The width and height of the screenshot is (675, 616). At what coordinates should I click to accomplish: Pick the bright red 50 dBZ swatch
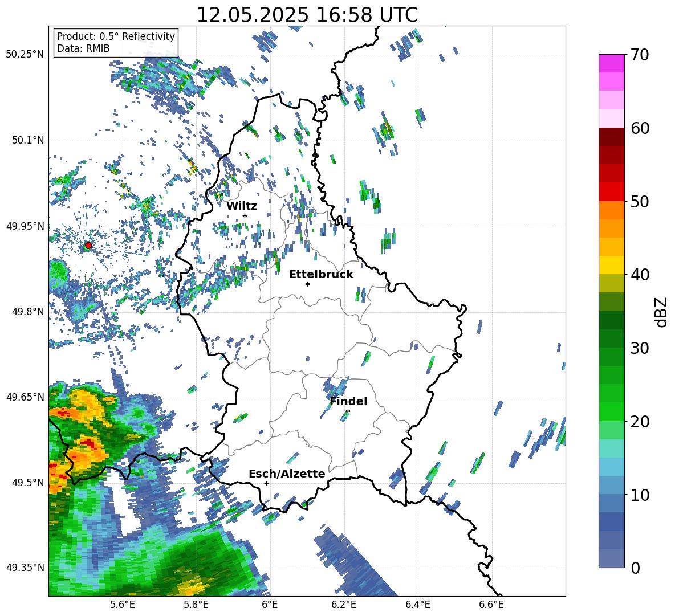[611, 192]
